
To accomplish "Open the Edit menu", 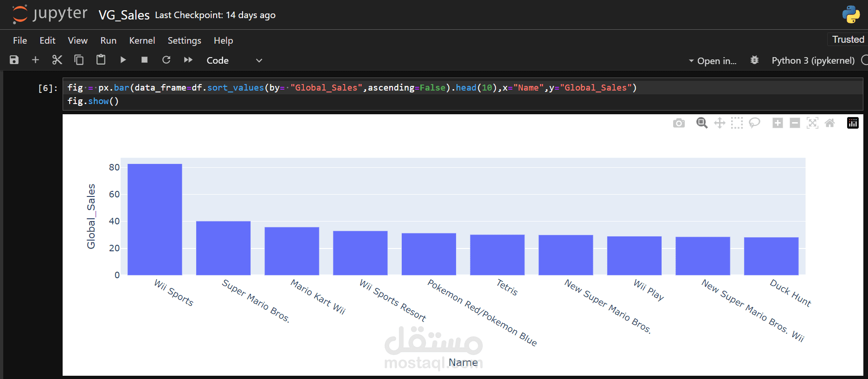I will [47, 40].
